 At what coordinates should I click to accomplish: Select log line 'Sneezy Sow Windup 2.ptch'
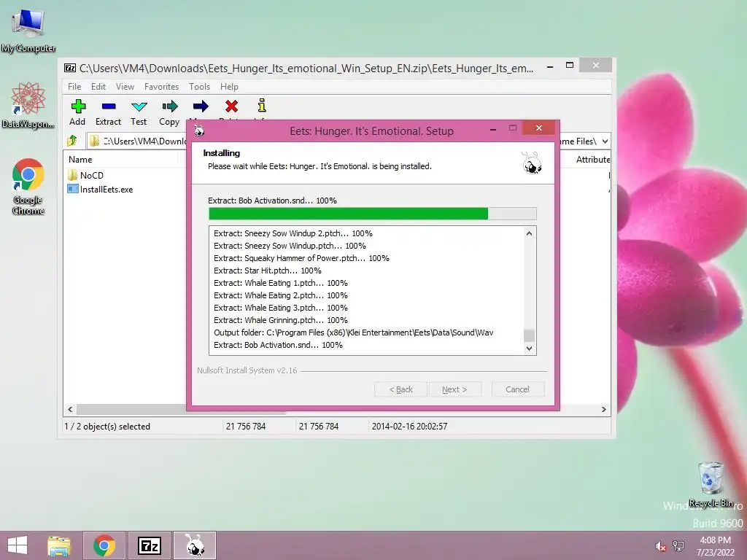293,233
